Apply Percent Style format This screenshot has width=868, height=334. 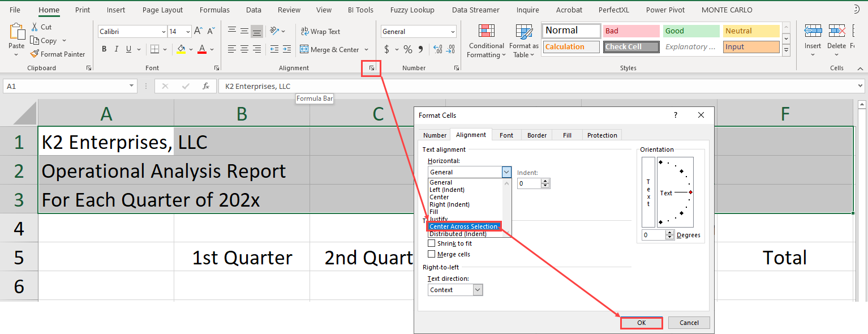(x=407, y=49)
